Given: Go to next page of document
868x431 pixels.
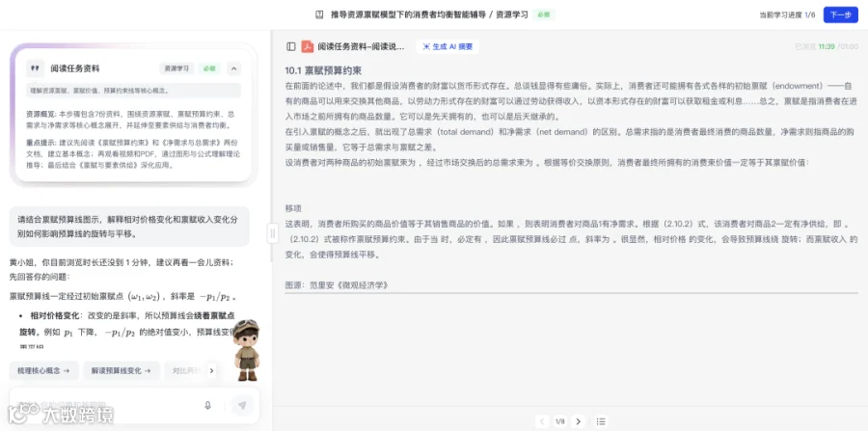Looking at the screenshot, I should 578,421.
